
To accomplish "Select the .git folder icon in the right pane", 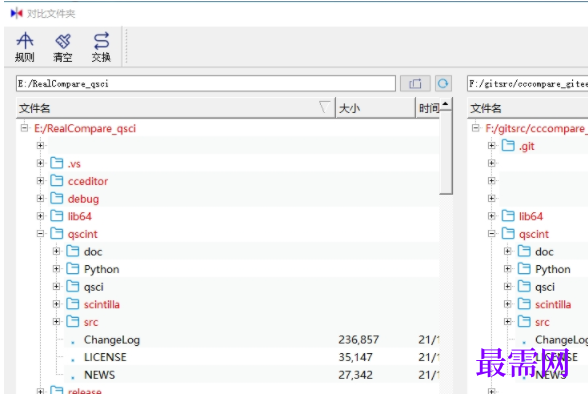I will tap(508, 145).
